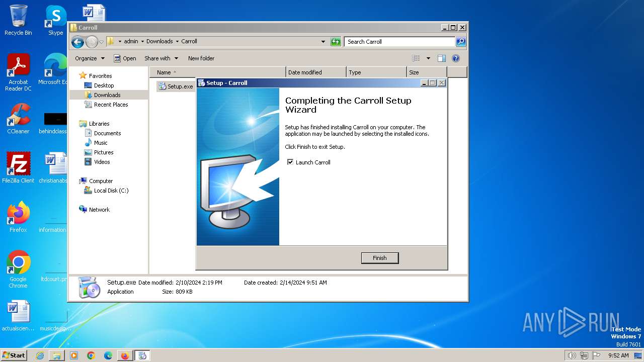Select Network in navigation pane

(99, 210)
